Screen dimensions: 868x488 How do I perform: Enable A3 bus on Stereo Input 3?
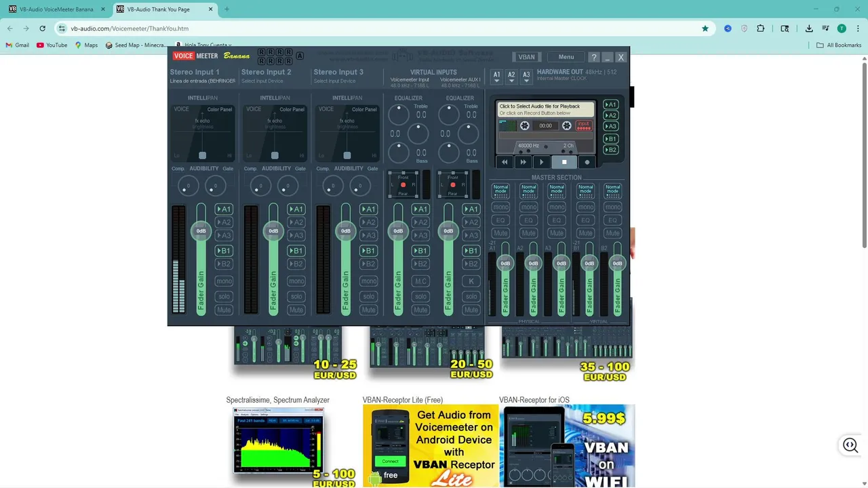coord(368,235)
